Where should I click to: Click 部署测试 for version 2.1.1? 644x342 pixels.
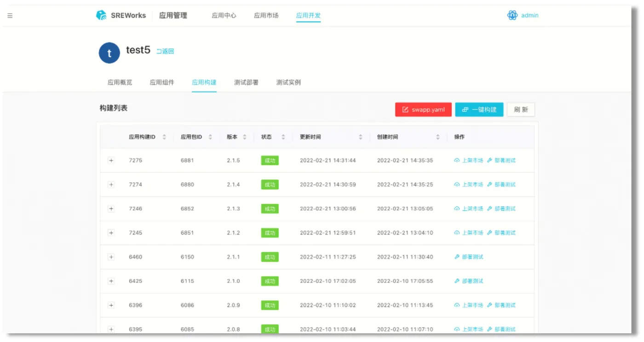point(469,257)
